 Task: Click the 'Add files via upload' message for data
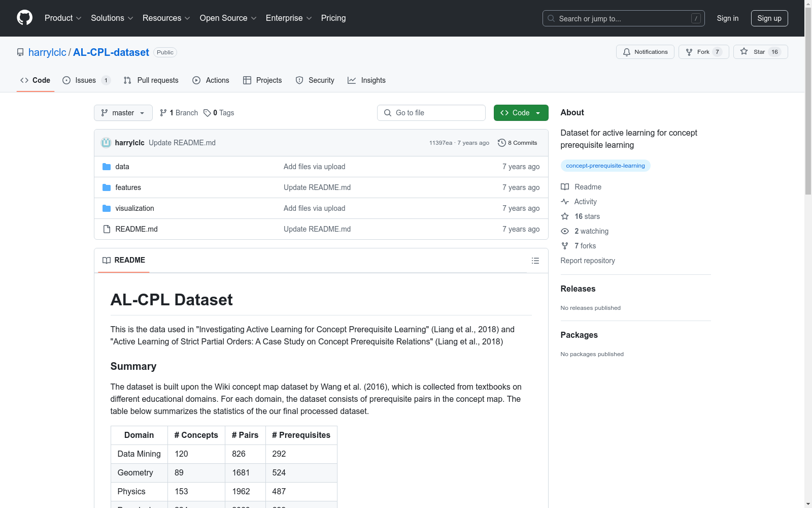click(315, 167)
